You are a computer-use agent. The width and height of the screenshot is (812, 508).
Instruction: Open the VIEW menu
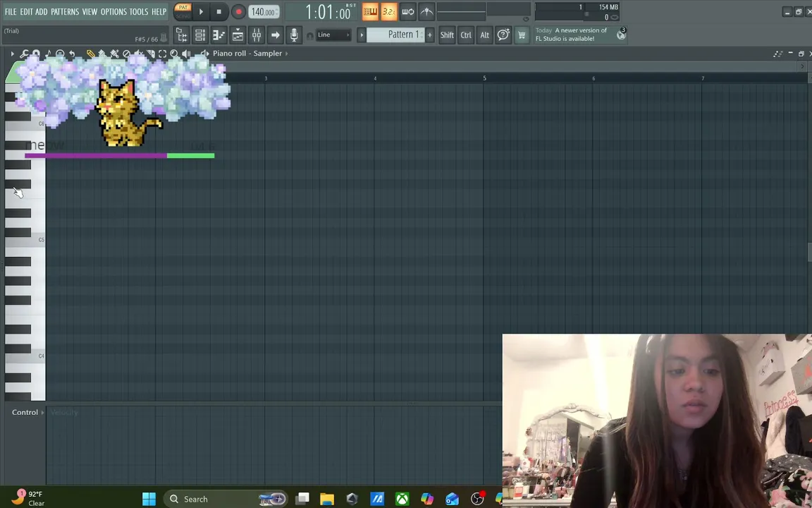tap(90, 11)
